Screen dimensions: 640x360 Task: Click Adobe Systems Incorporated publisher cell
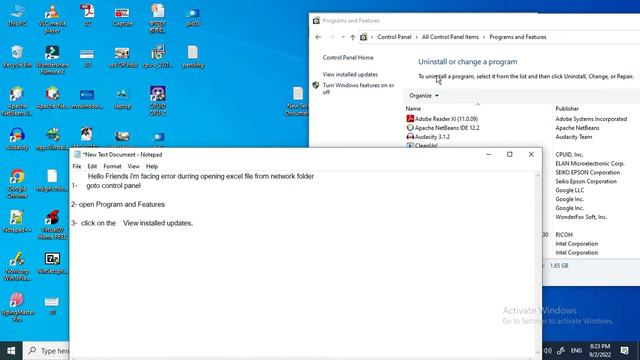pyautogui.click(x=591, y=119)
